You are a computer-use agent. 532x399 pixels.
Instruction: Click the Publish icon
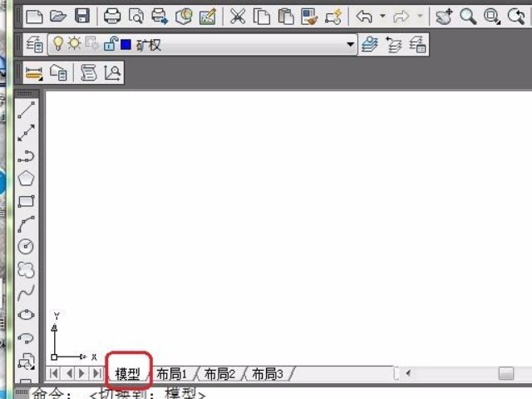160,16
